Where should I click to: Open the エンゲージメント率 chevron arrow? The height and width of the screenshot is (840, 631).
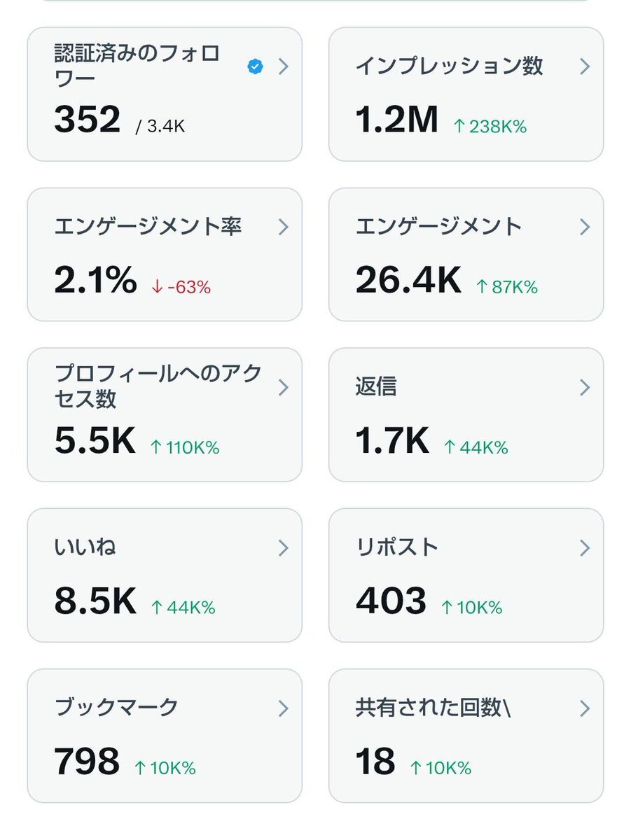pyautogui.click(x=283, y=227)
